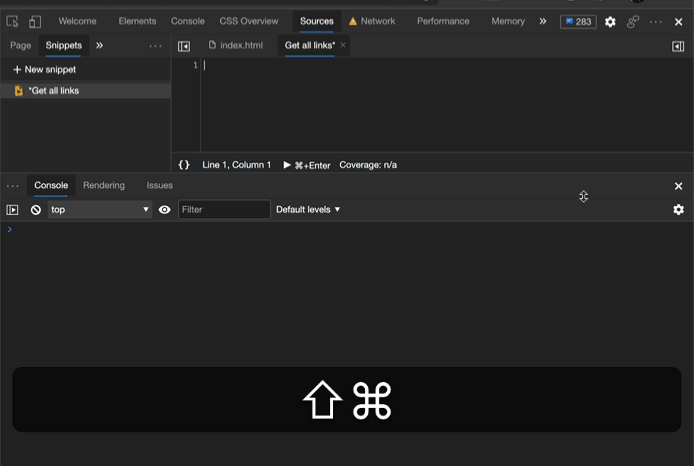Create a live expression with eye icon

click(164, 209)
